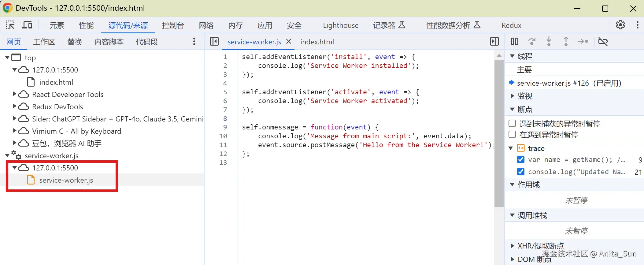
Task: Expand Redux DevTools tree node
Action: pyautogui.click(x=14, y=106)
